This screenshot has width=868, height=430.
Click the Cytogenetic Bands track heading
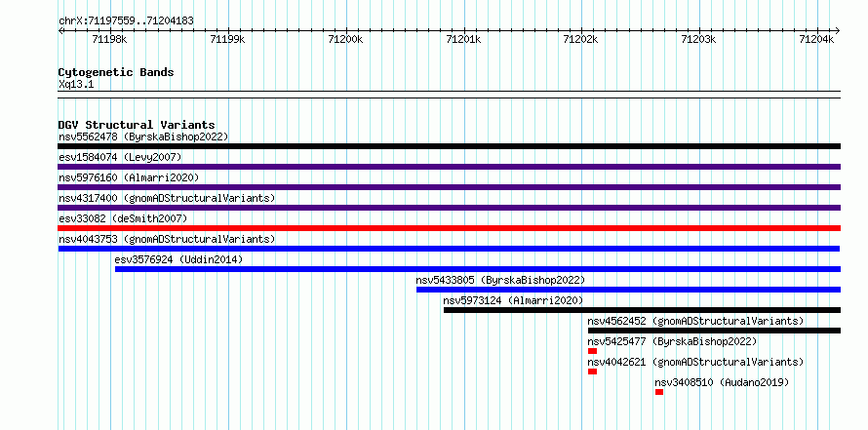tap(116, 72)
